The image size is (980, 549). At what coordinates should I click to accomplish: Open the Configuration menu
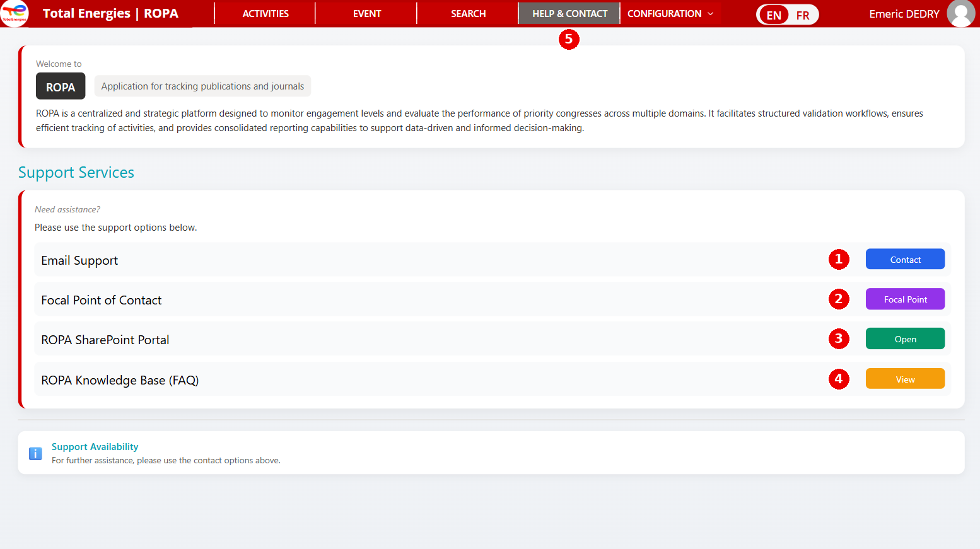pos(670,14)
